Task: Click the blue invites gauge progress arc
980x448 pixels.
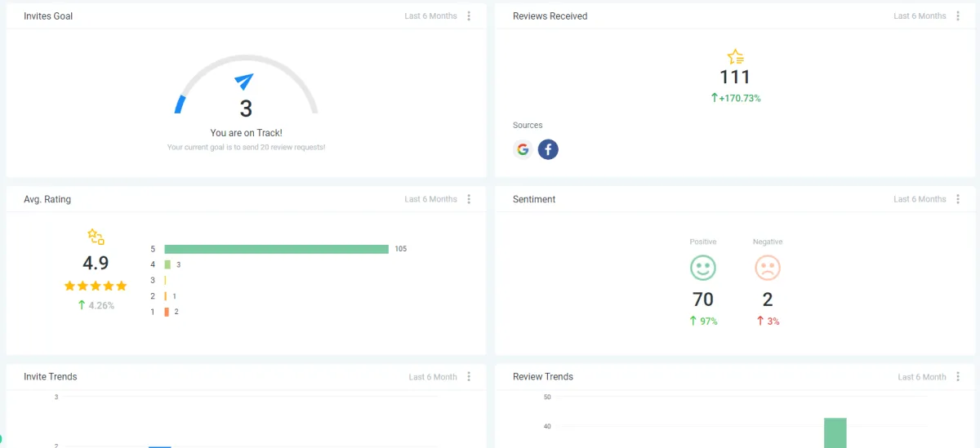Action: click(x=180, y=104)
